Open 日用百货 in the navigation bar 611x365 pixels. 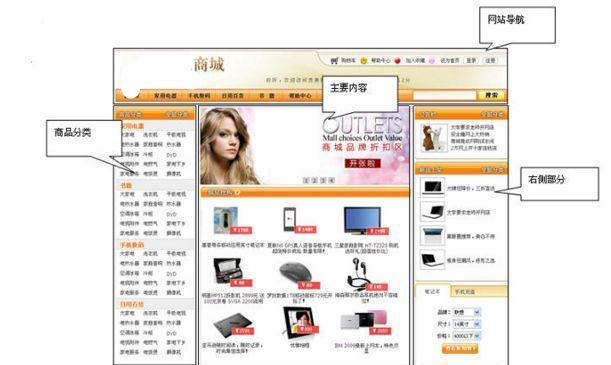pyautogui.click(x=233, y=95)
